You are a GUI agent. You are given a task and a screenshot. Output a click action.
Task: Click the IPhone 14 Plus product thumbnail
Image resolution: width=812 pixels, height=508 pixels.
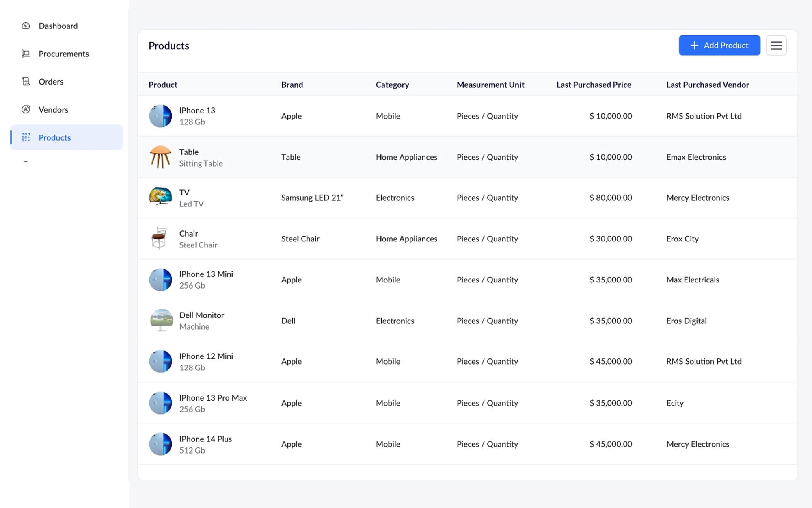[x=160, y=444]
